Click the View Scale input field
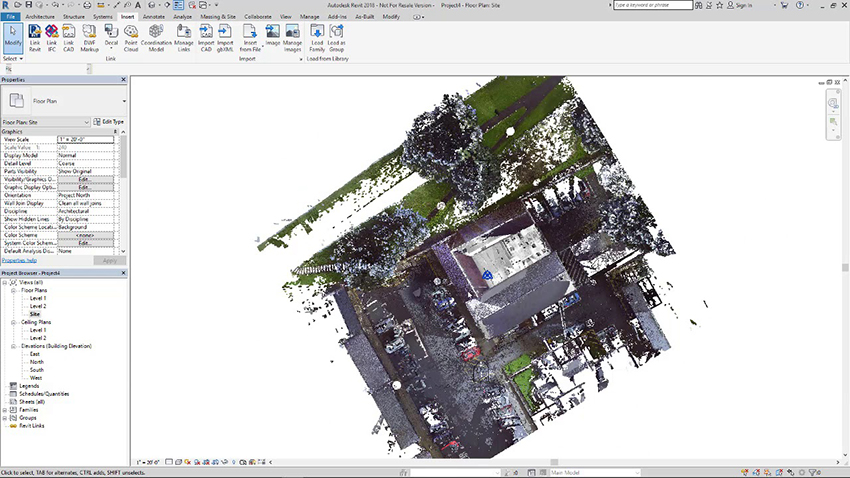 [x=88, y=139]
